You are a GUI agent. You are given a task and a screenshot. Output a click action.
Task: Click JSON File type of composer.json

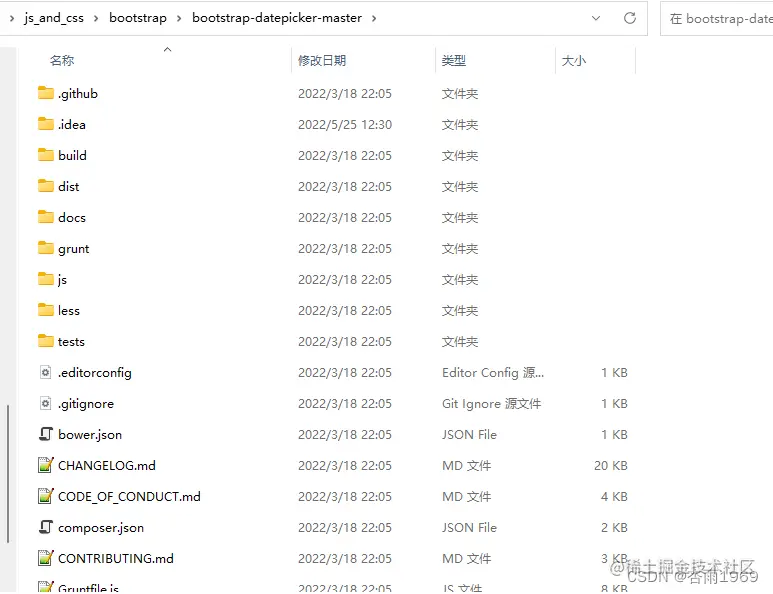click(469, 528)
